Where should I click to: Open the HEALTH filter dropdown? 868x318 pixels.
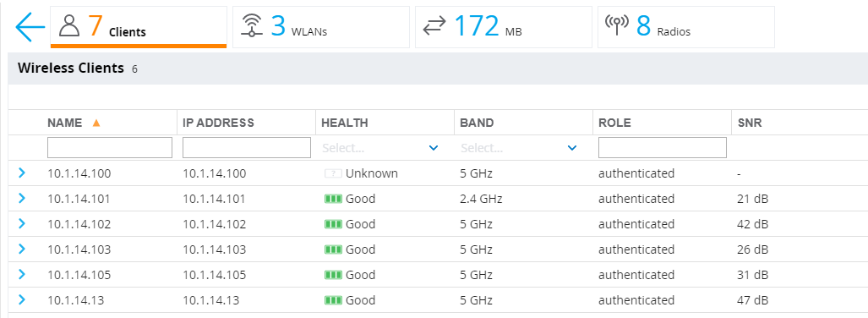(380, 148)
